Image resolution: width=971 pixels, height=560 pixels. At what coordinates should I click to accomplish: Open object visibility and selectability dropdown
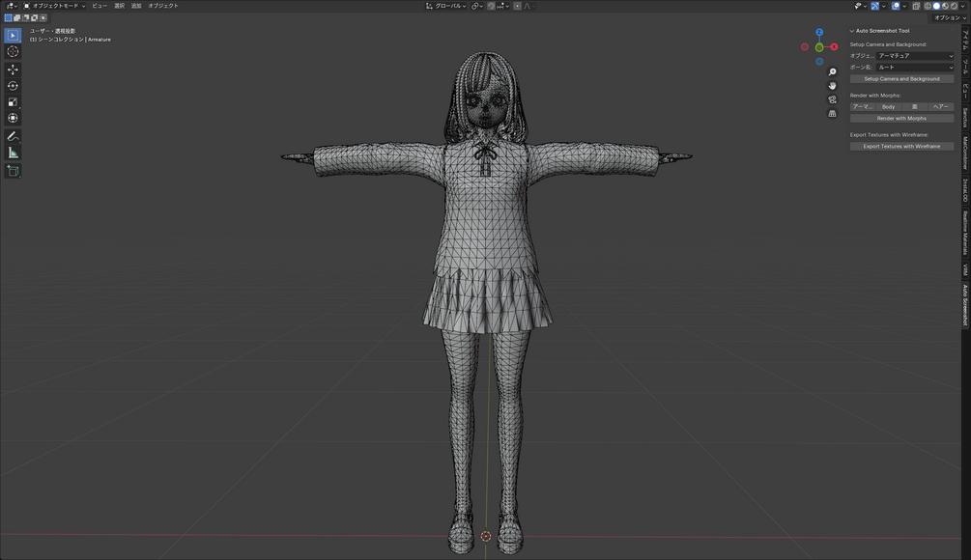point(862,6)
